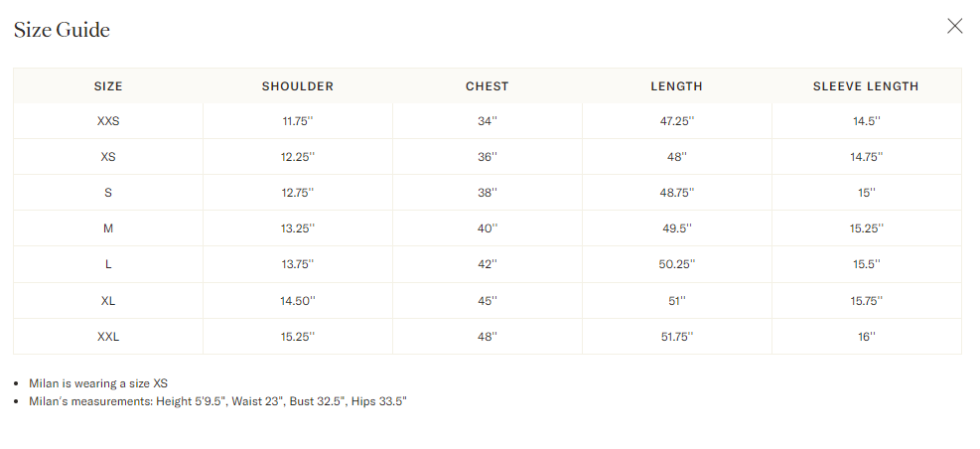Click the 'Milan is wearing a size XS' note
The width and height of the screenshot is (980, 449).
pos(98,383)
